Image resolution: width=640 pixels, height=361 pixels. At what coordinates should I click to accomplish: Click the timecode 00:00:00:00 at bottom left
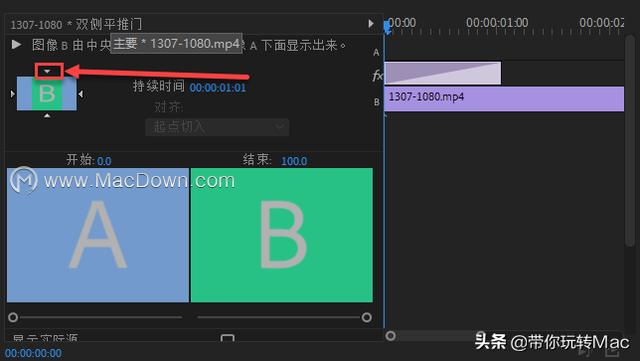tap(33, 353)
